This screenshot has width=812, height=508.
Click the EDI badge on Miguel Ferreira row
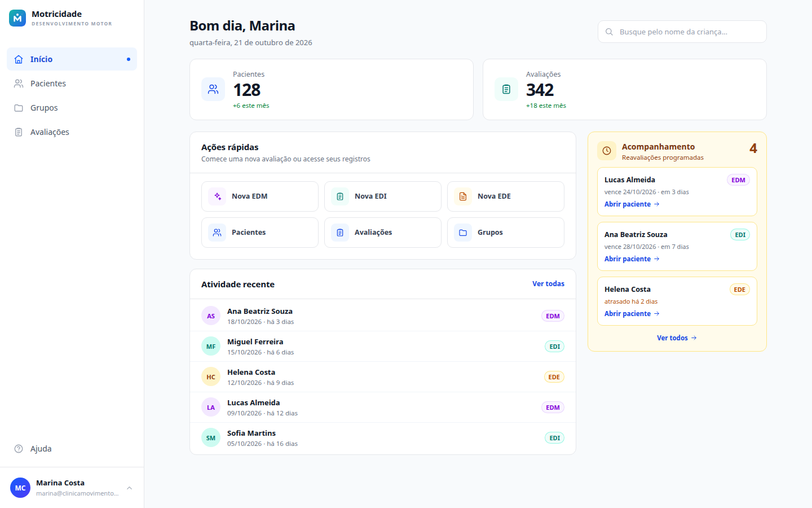click(554, 347)
